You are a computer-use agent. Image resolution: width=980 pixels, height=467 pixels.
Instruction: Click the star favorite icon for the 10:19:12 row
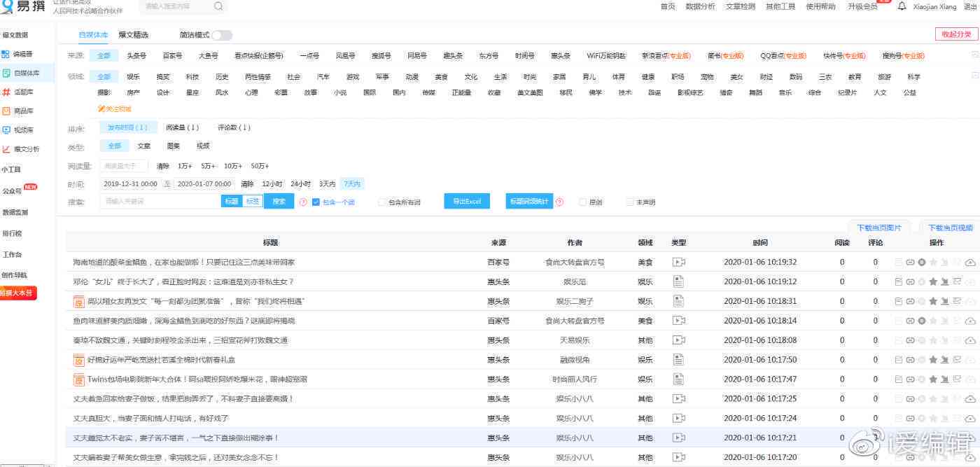[x=933, y=281]
